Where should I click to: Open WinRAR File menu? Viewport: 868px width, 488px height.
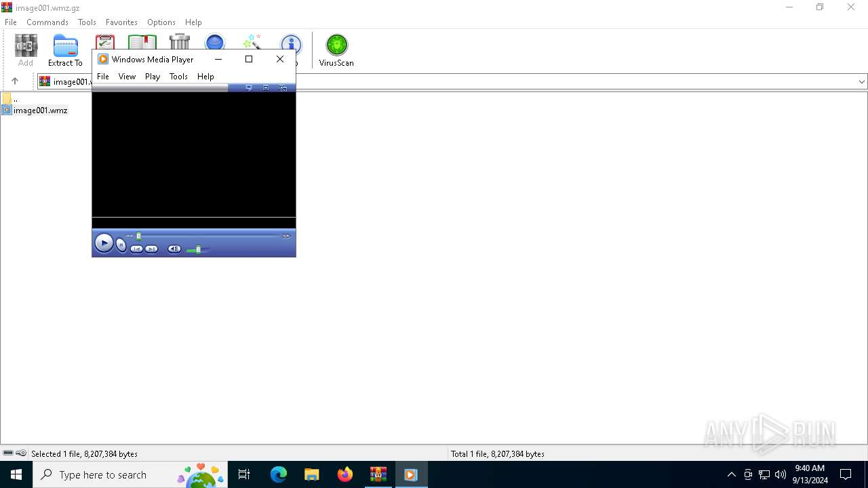click(11, 22)
